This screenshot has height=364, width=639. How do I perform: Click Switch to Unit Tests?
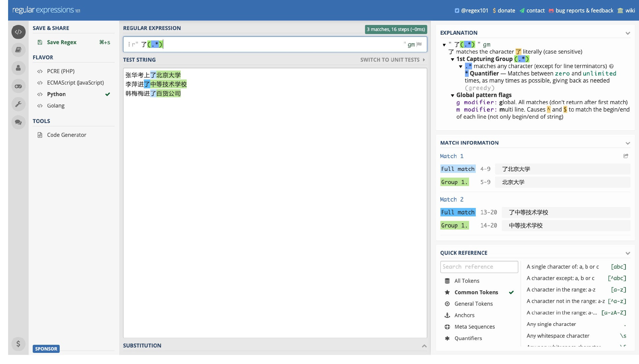[393, 60]
